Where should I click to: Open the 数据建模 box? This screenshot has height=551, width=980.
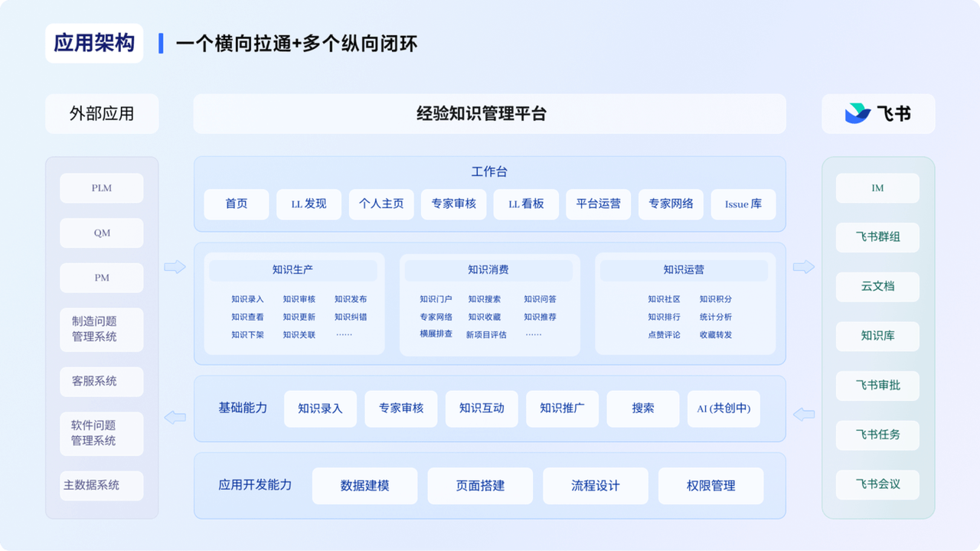pos(364,486)
